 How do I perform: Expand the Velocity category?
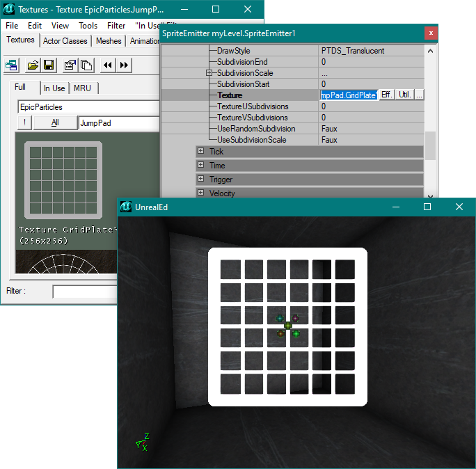[x=200, y=193]
